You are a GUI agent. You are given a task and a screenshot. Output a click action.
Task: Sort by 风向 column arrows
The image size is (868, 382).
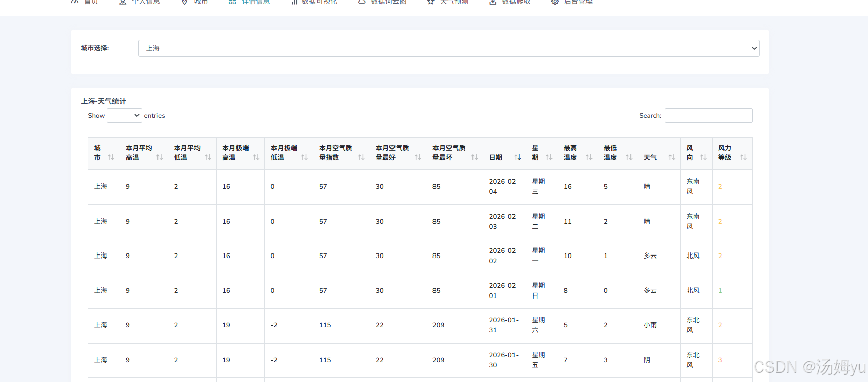click(x=703, y=157)
